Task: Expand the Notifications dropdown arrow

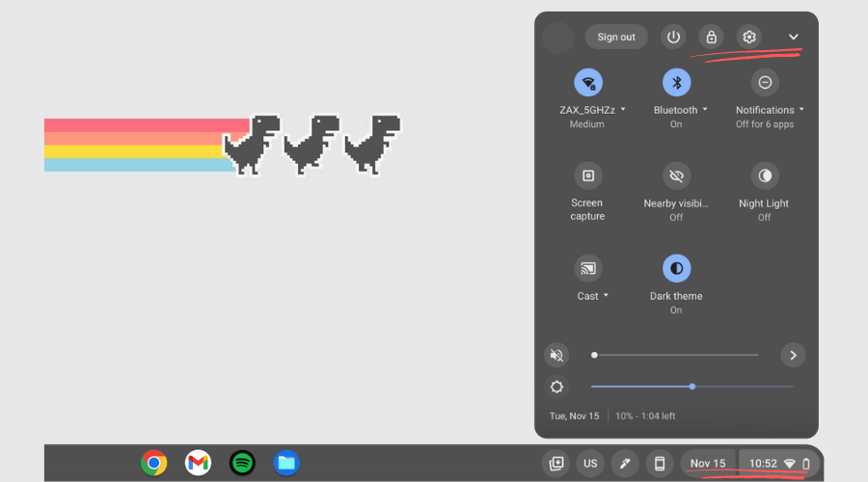Action: pyautogui.click(x=801, y=109)
